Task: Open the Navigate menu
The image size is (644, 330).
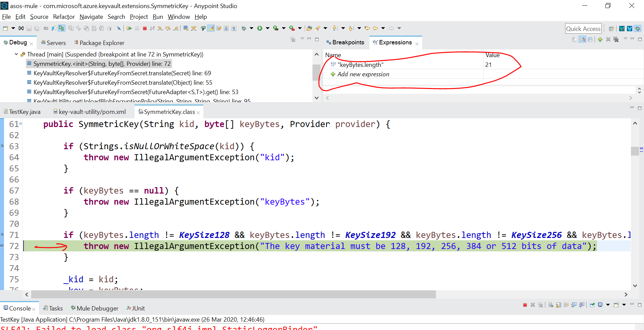Action: (x=91, y=16)
